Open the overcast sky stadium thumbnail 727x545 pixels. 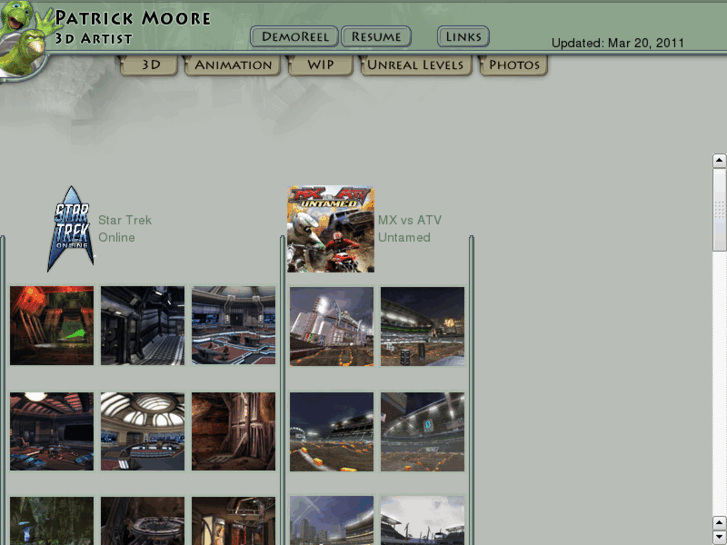(422, 520)
